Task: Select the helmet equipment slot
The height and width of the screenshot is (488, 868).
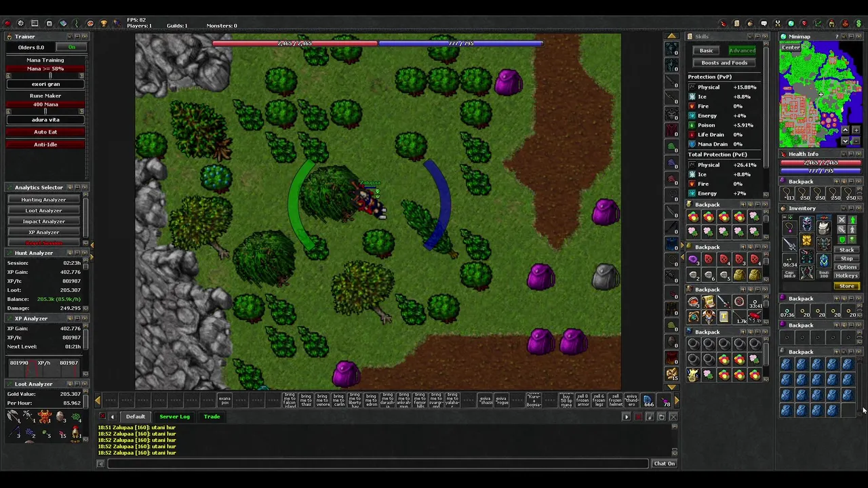Action: click(807, 224)
